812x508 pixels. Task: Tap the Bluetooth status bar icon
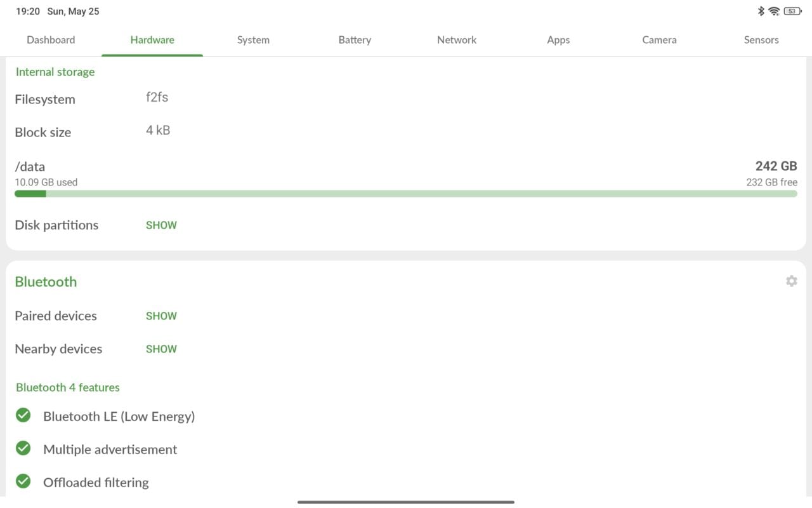(761, 11)
